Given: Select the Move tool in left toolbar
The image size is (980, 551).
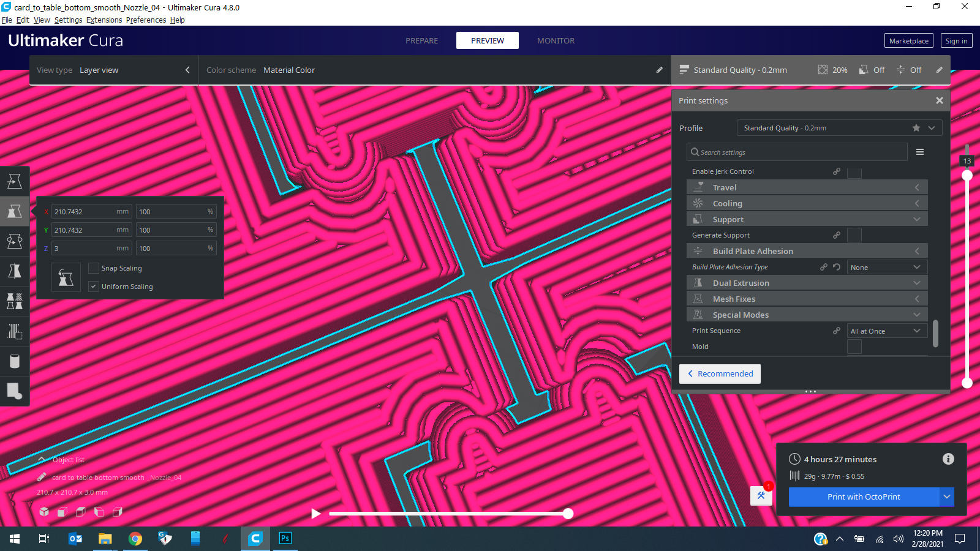Looking at the screenshot, I should pos(15,181).
